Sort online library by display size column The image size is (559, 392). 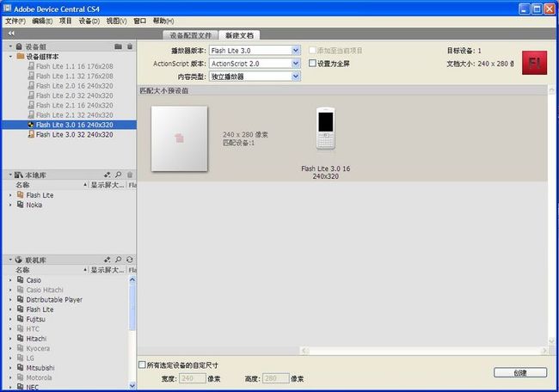point(107,269)
